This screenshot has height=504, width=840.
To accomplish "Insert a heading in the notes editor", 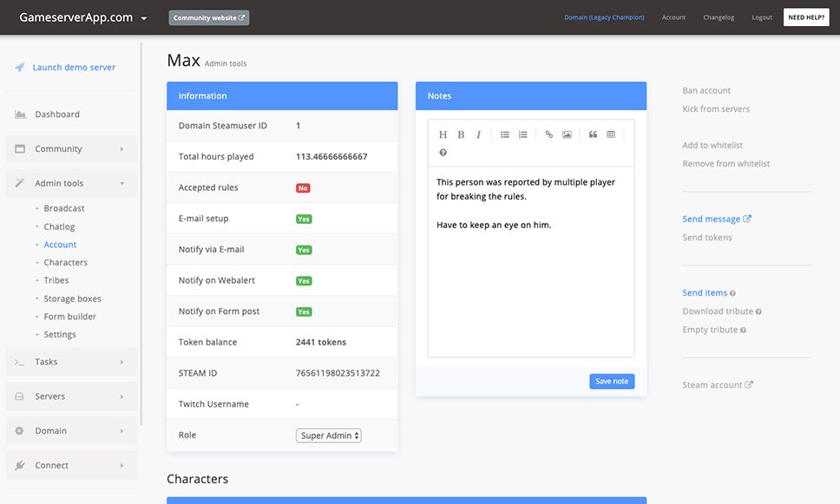I will [442, 134].
